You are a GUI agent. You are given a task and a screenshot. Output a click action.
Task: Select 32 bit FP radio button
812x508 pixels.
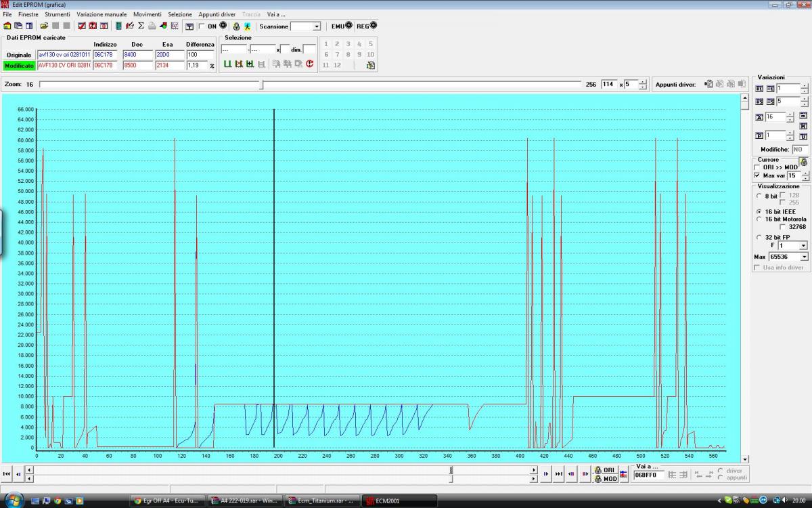(759, 238)
